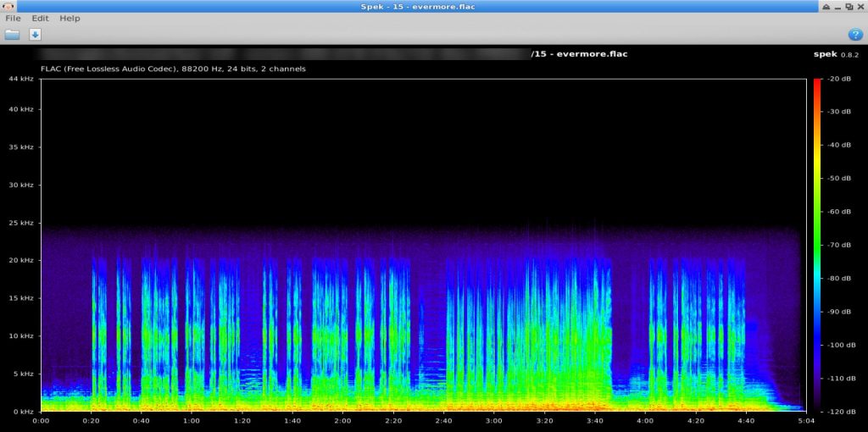Save the spectrogram using the blue arrow icon
This screenshot has width=868, height=432.
(35, 34)
